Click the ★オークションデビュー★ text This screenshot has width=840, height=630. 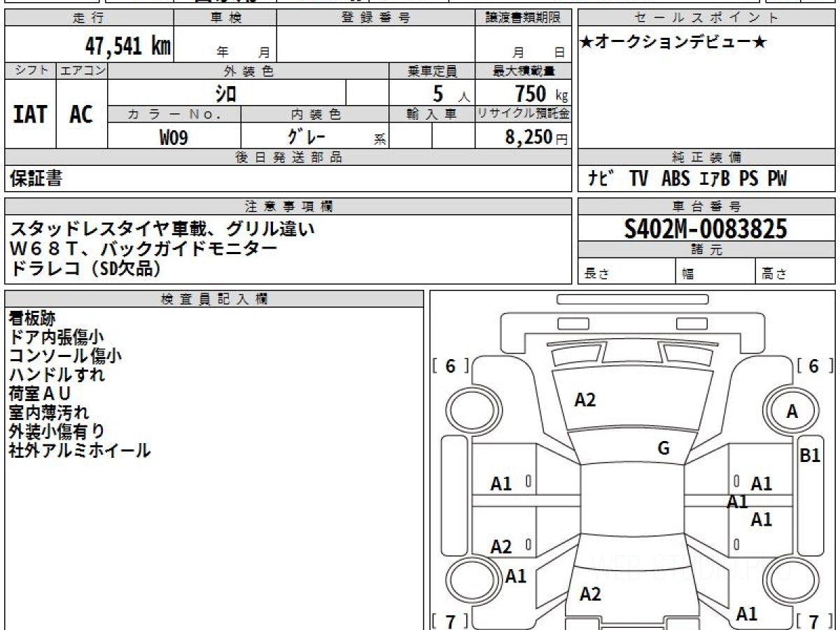click(674, 43)
